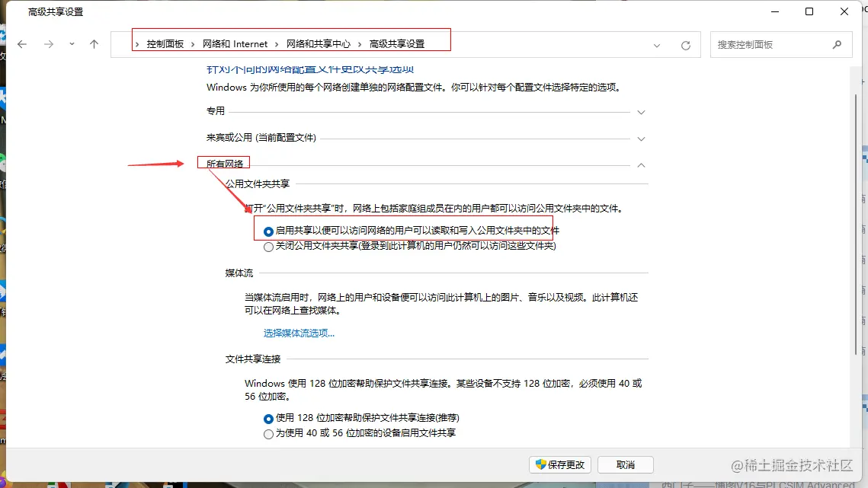Click 网络和 Internet breadcrumb
The height and width of the screenshot is (488, 868).
235,44
